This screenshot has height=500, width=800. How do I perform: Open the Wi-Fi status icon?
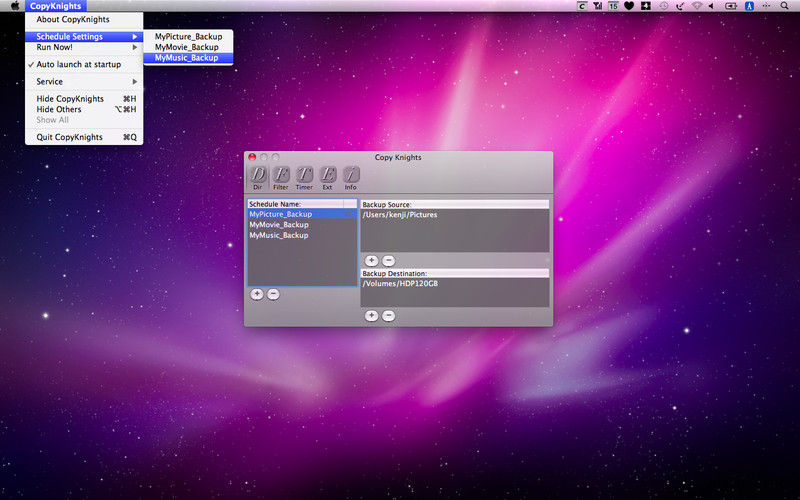696,6
